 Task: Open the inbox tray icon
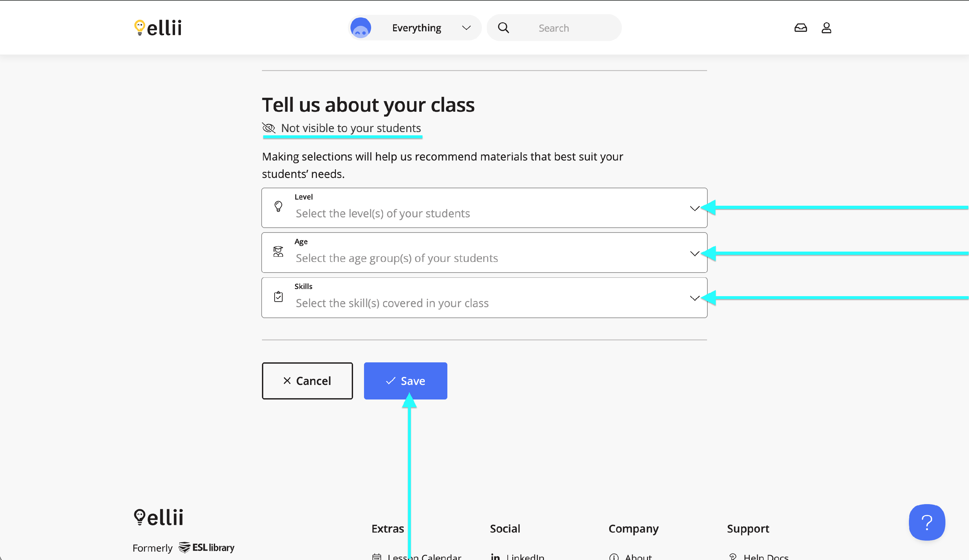(x=801, y=28)
